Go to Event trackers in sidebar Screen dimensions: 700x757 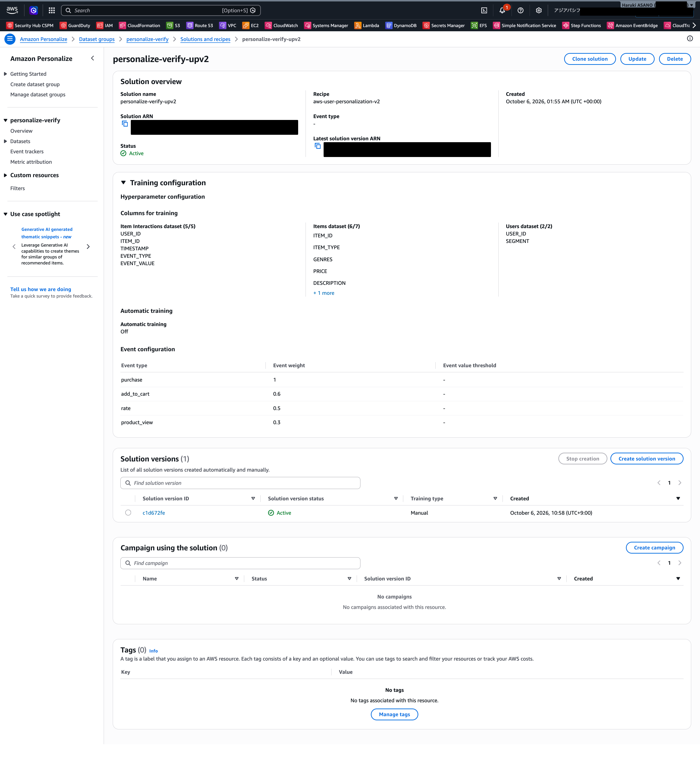(x=27, y=151)
